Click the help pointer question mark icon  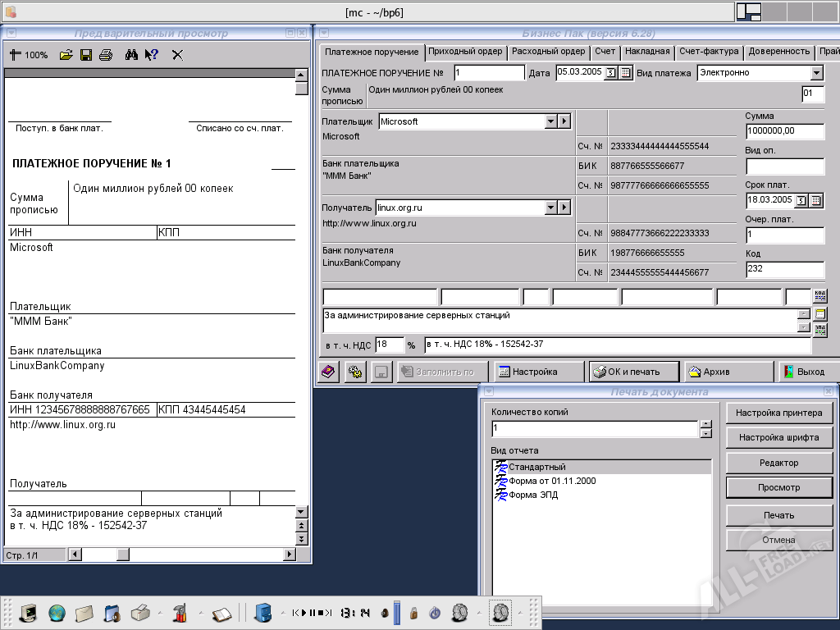pyautogui.click(x=151, y=55)
